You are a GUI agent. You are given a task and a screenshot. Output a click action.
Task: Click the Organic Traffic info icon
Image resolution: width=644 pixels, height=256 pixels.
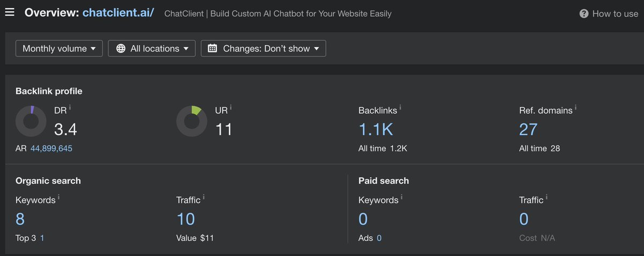point(203,197)
